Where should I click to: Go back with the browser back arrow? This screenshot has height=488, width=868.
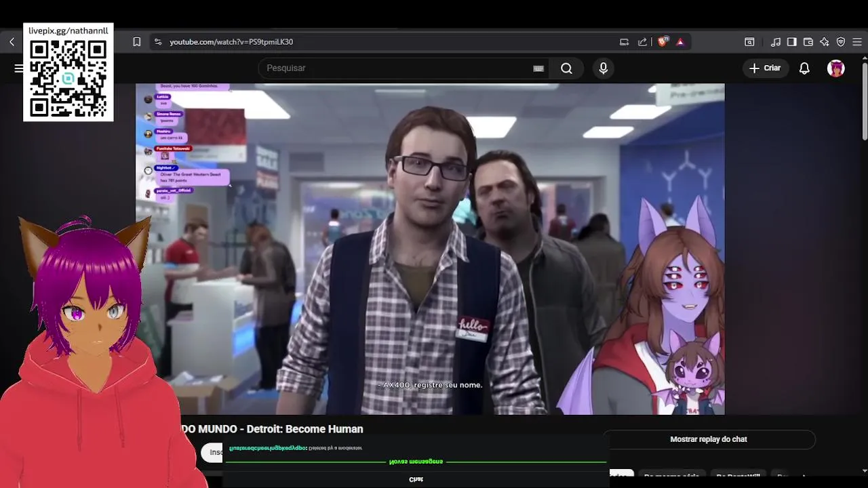[12, 42]
